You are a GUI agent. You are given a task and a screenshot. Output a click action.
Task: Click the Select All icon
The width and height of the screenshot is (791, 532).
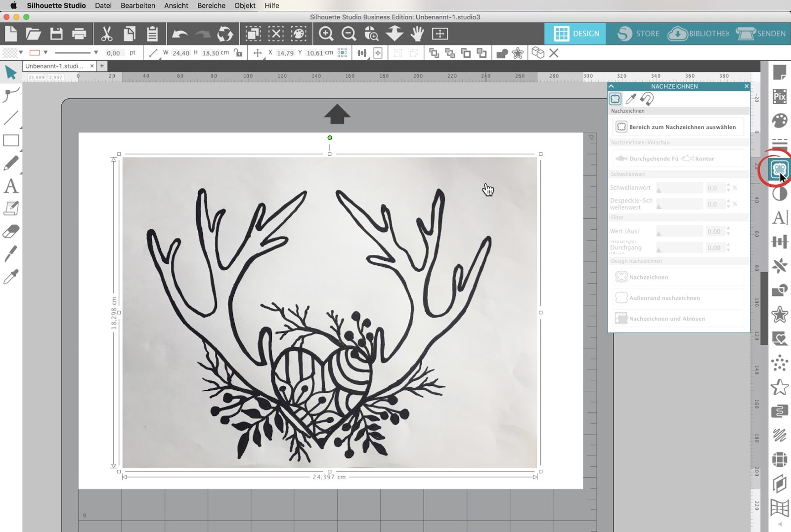point(253,34)
